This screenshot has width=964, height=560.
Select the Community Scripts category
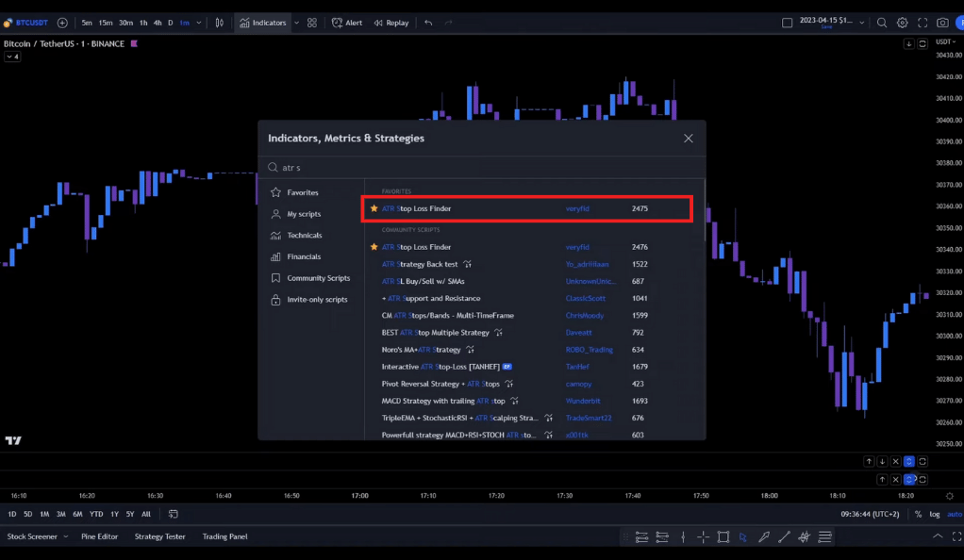319,278
